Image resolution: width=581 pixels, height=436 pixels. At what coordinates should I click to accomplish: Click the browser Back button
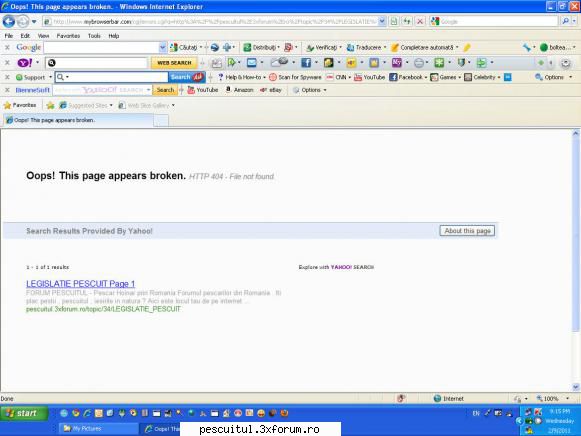[x=9, y=21]
